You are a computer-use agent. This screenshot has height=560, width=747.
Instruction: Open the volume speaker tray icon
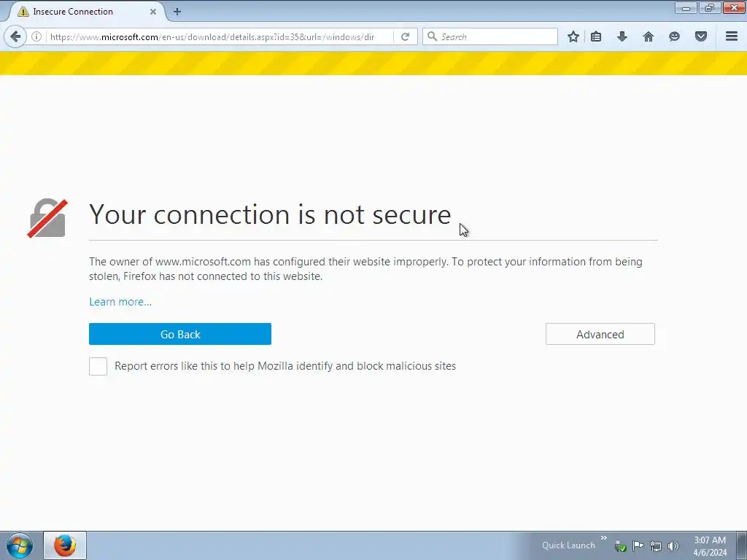click(x=673, y=546)
